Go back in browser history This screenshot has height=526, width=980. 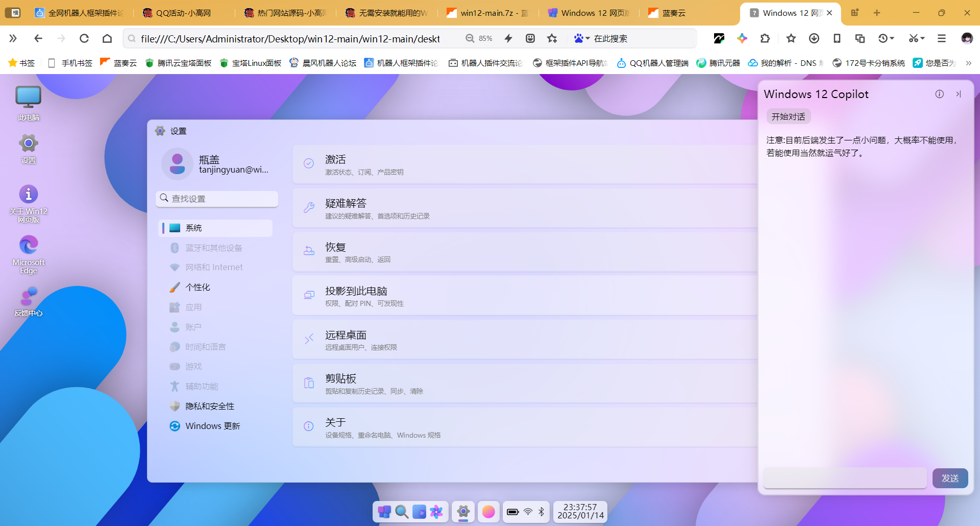coord(38,38)
